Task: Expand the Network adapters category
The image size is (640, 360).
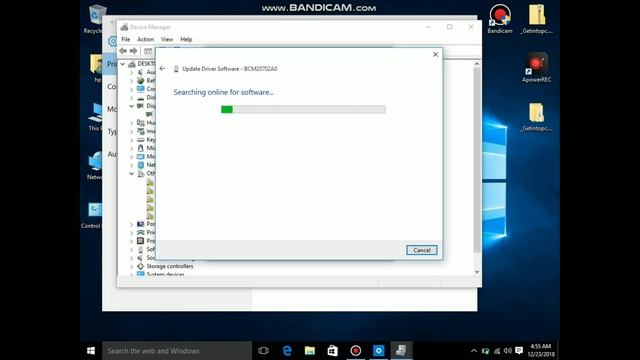Action: click(x=131, y=165)
